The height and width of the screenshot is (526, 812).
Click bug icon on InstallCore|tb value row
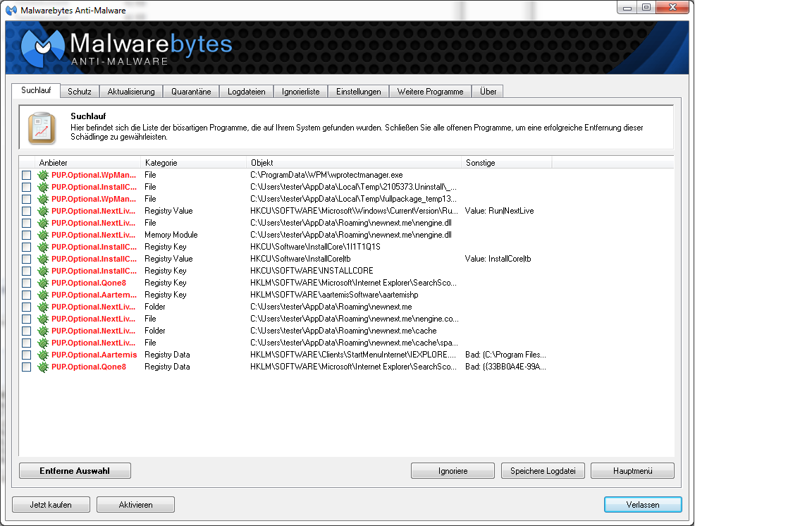coord(43,259)
